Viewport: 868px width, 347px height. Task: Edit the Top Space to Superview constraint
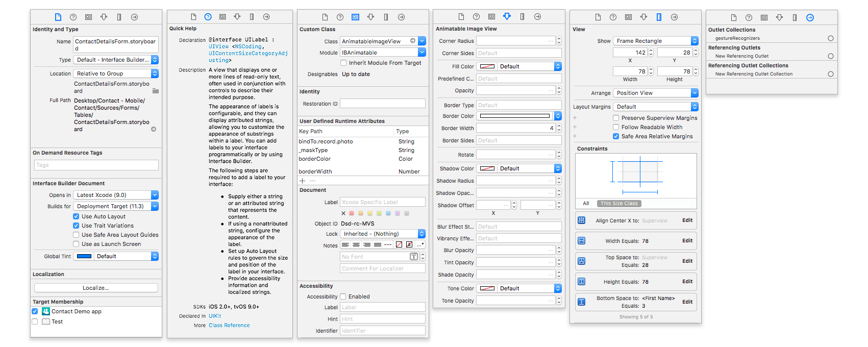(687, 261)
